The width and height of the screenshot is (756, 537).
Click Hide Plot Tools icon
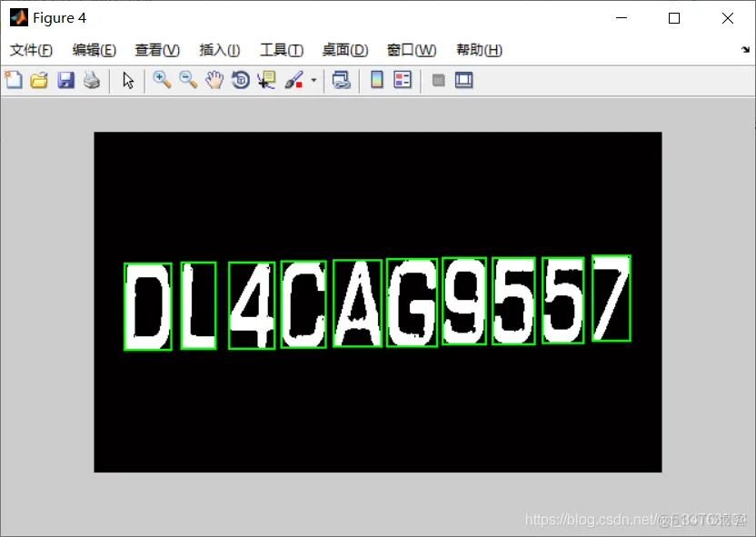[438, 80]
